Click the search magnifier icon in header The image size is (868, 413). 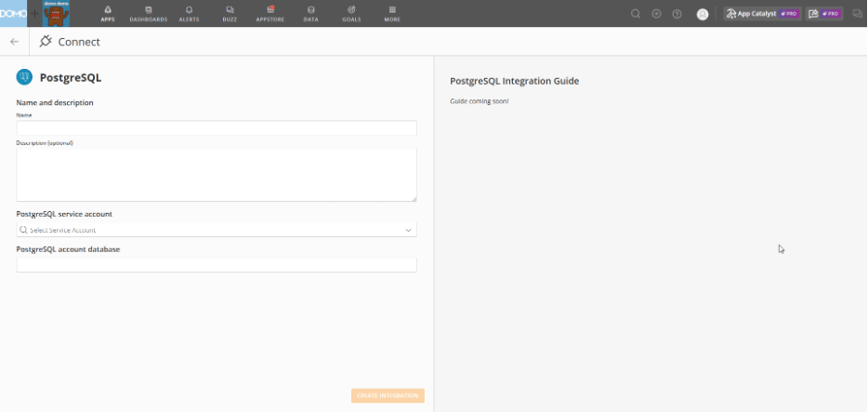click(x=636, y=14)
